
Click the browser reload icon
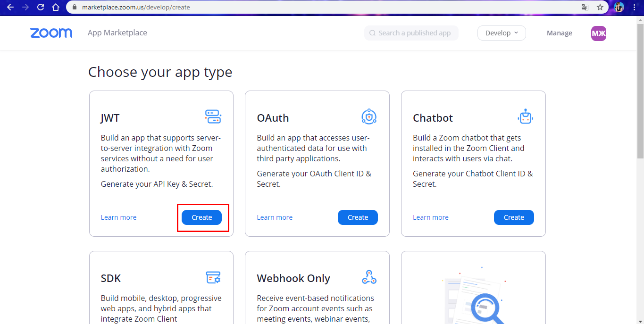click(41, 7)
